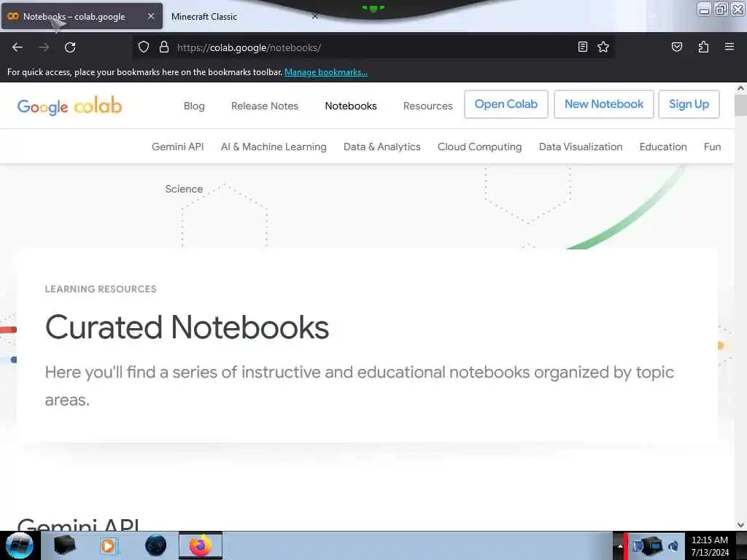
Task: Jump to the Education category
Action: 663,147
